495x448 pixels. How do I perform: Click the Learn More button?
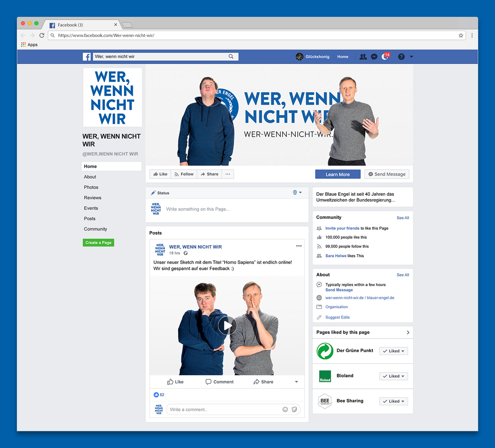coord(338,174)
